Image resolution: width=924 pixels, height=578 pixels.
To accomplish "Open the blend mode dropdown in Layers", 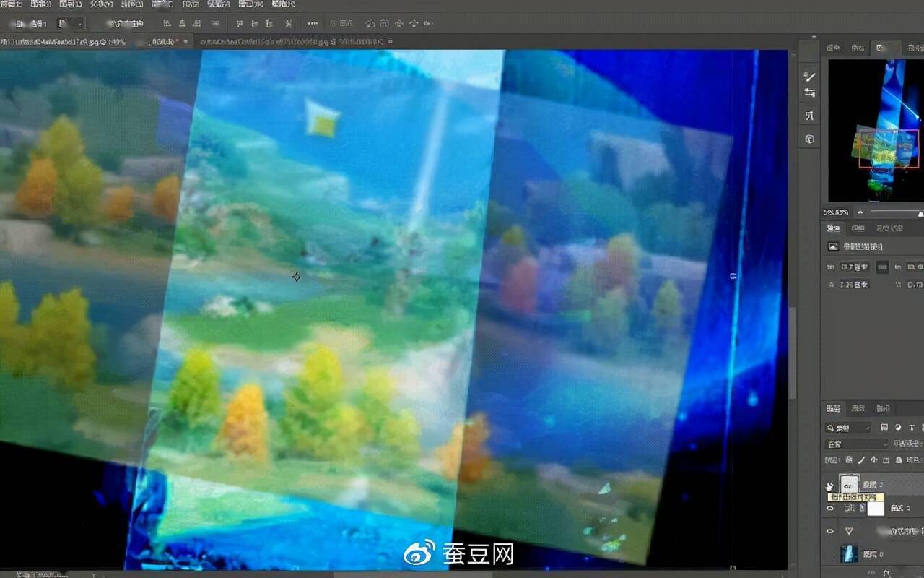I will point(857,444).
